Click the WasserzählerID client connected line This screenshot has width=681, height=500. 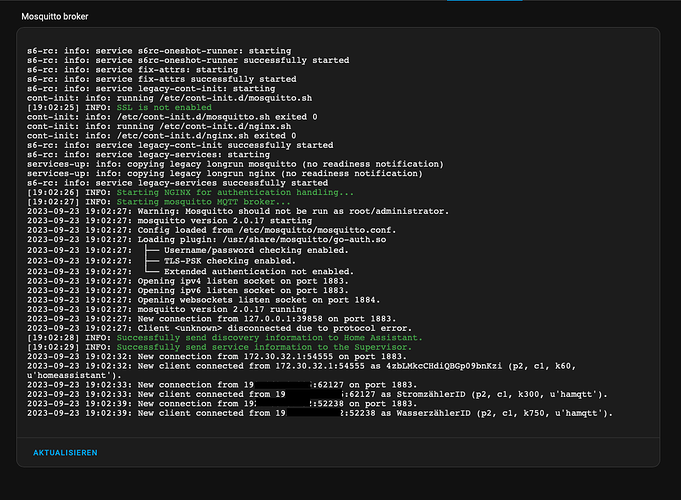[320, 413]
